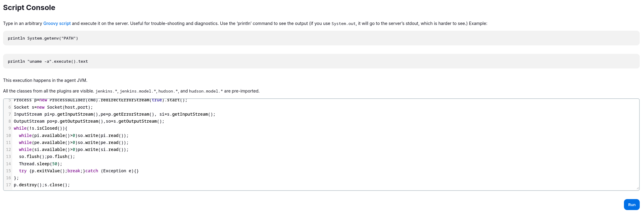644x214 pixels.
Task: Click line number 13 in editor gutter
Action: tap(9, 156)
